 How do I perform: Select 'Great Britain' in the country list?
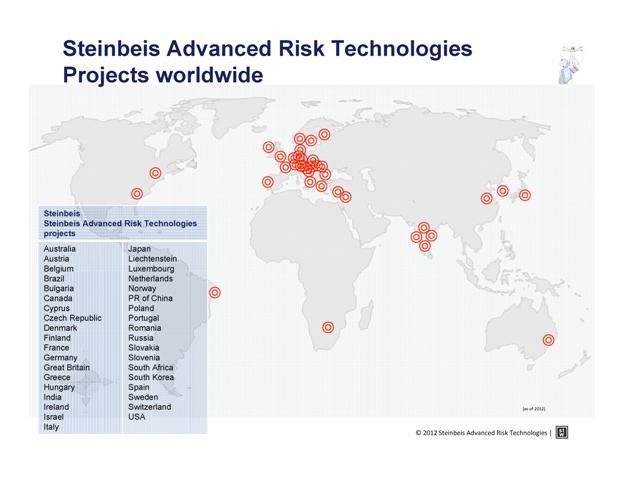coord(67,367)
